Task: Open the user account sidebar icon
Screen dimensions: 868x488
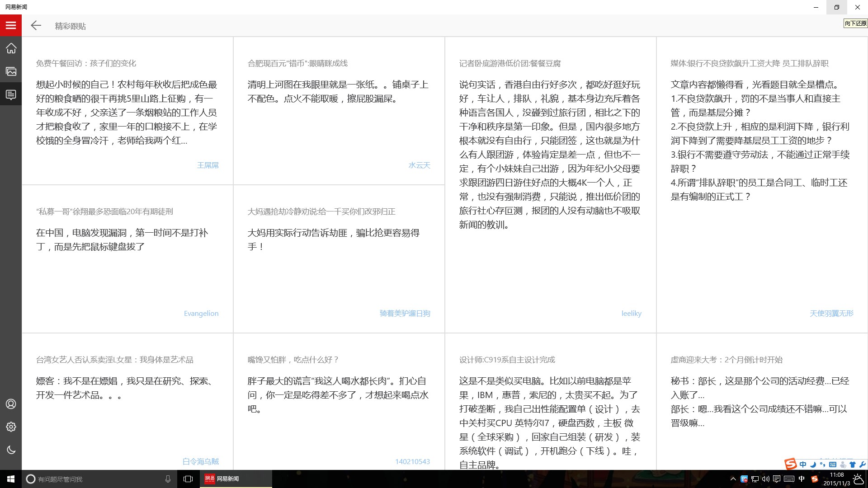Action: (11, 404)
